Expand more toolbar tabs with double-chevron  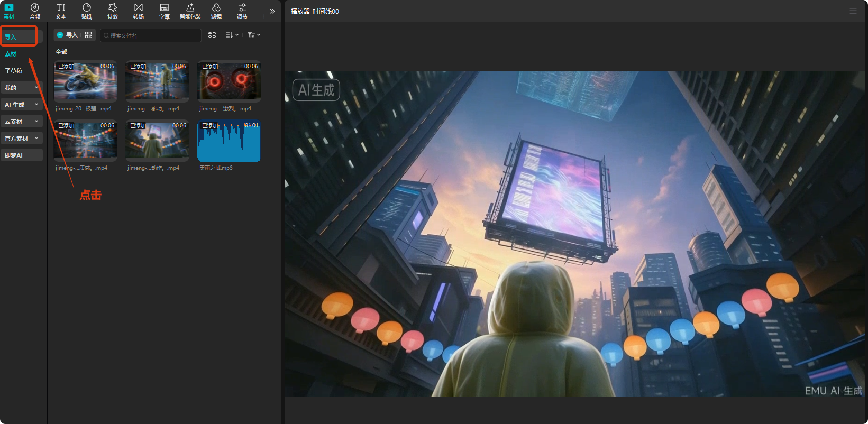[x=272, y=11]
